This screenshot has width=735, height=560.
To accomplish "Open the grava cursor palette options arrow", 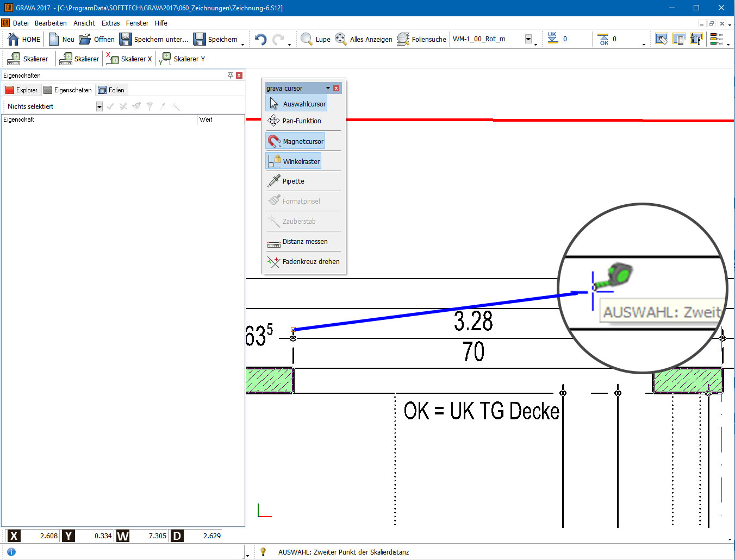I will [x=328, y=88].
